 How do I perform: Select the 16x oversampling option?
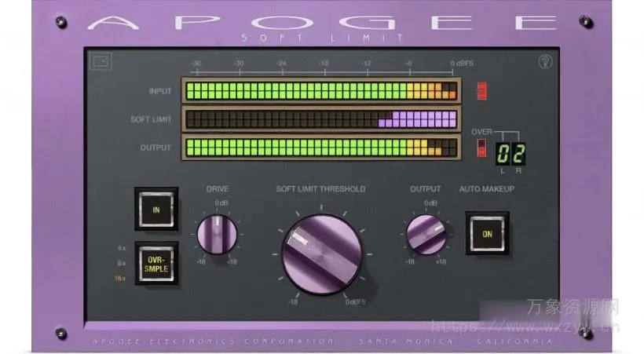[x=119, y=279]
